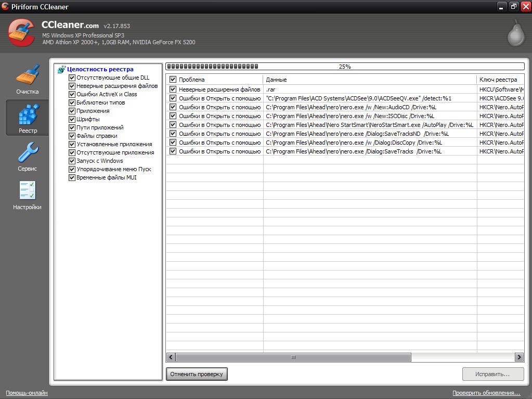The width and height of the screenshot is (532, 399).
Task: Click the Целостность реестра tree icon
Action: [62, 69]
